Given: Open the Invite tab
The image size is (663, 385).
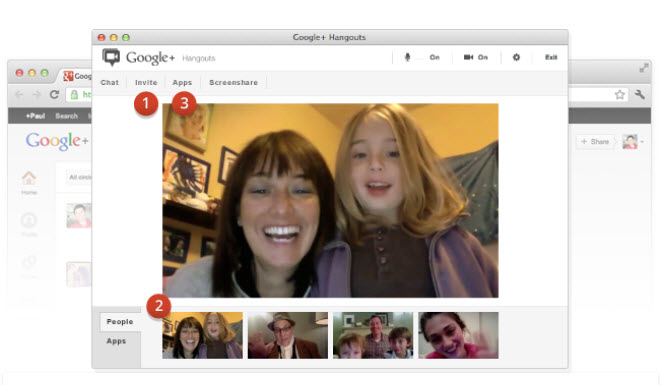Looking at the screenshot, I should (x=146, y=82).
